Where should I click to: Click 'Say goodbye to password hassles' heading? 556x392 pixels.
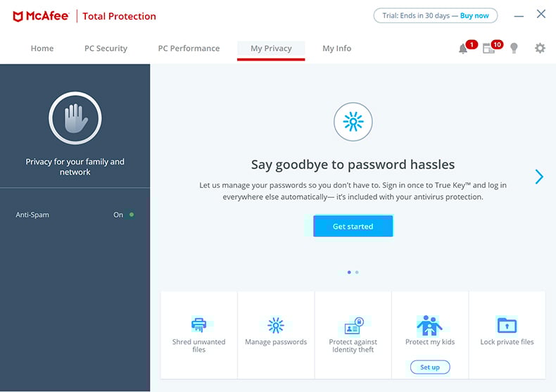[x=353, y=165]
